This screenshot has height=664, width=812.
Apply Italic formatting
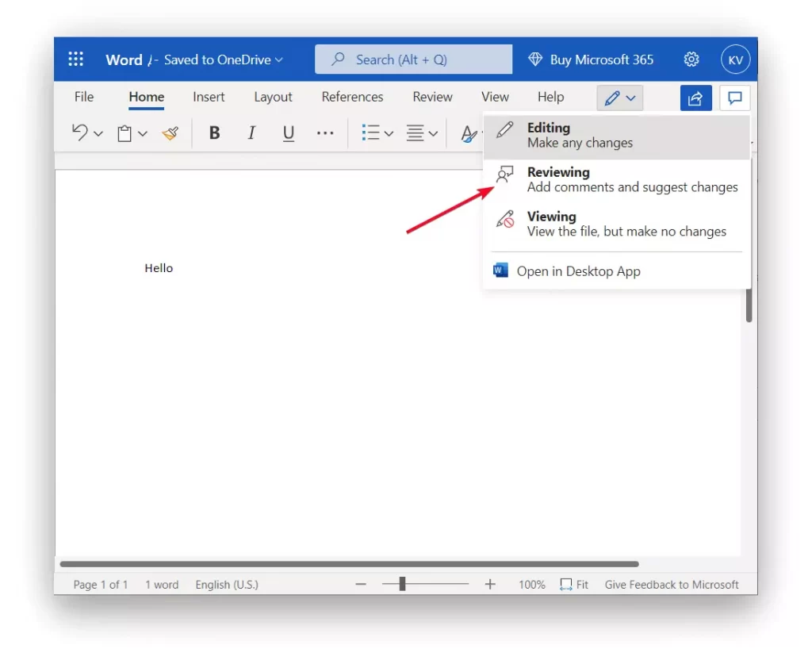coord(251,133)
